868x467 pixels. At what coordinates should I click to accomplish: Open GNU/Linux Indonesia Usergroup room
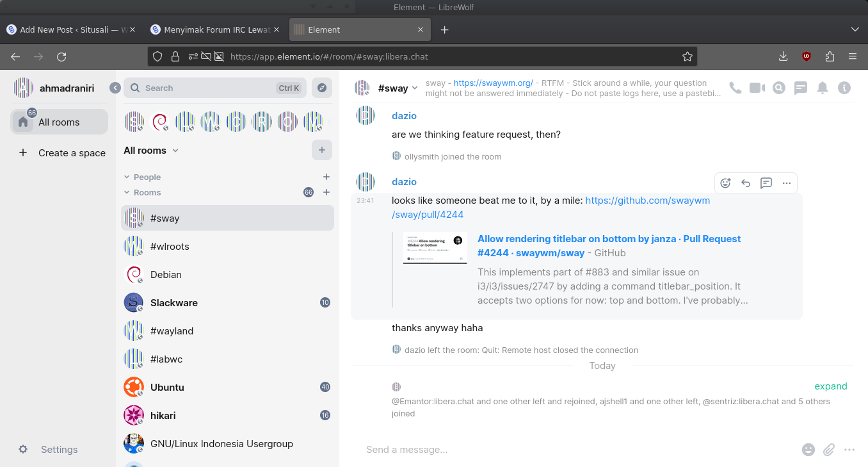(227, 443)
